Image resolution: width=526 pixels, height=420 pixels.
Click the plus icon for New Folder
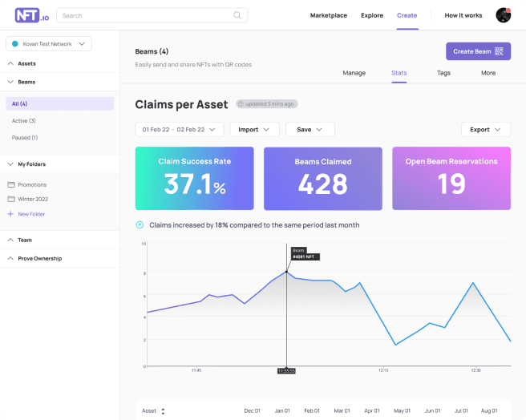[x=10, y=214]
